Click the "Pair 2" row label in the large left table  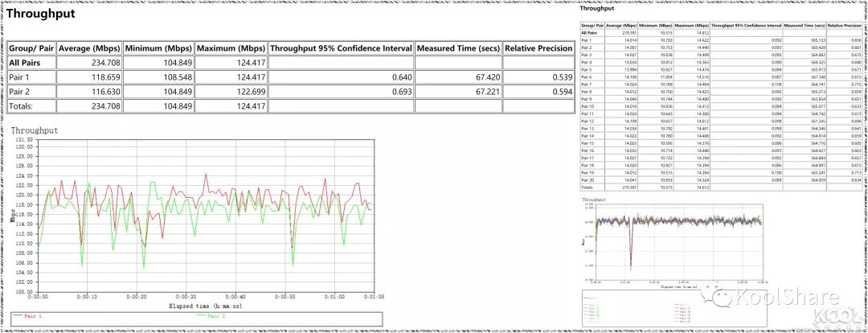pos(20,92)
